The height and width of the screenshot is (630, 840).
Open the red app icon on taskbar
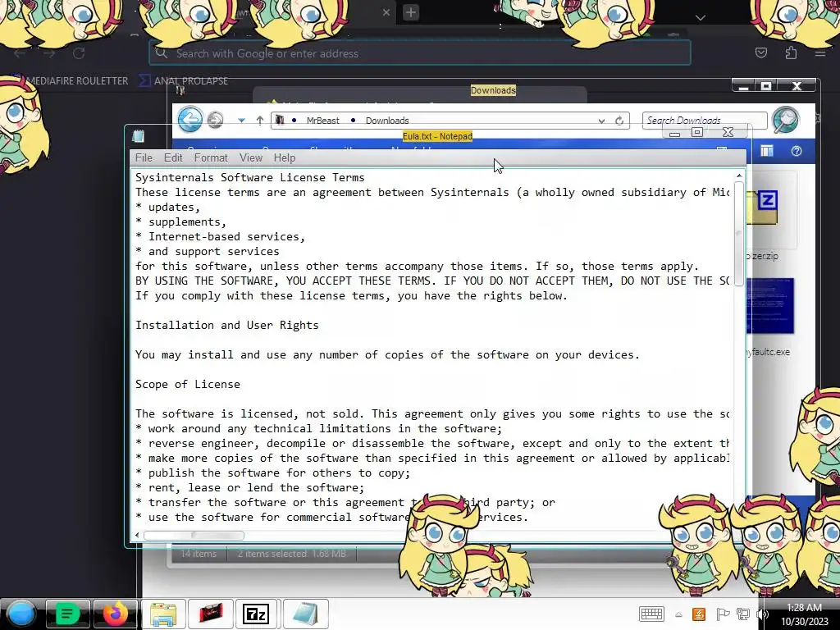coord(211,614)
